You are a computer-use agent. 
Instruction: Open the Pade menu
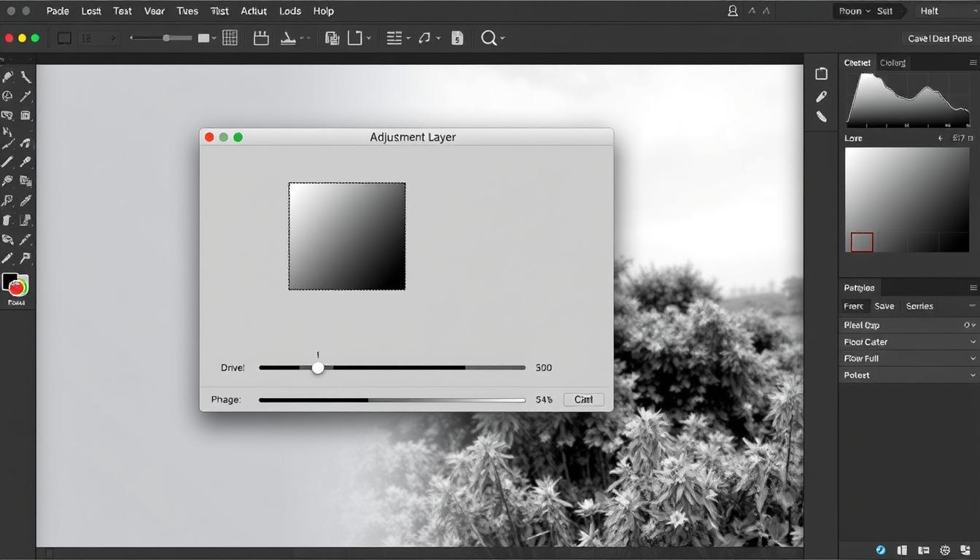click(58, 11)
